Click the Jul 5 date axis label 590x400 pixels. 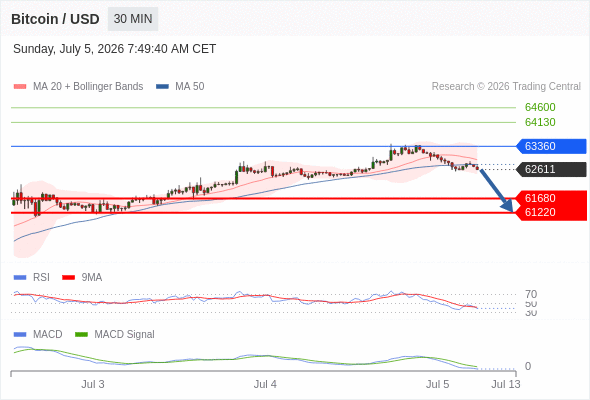(438, 384)
